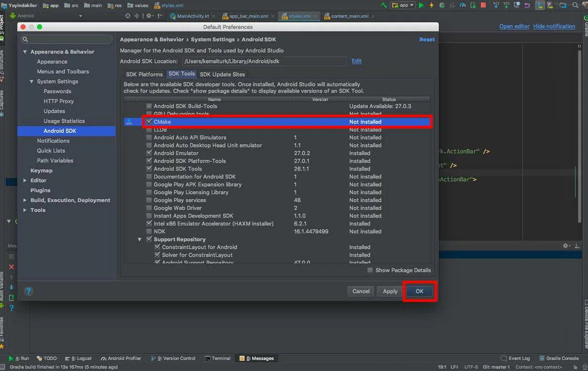Select HTTP Proxy in settings tree

point(58,101)
